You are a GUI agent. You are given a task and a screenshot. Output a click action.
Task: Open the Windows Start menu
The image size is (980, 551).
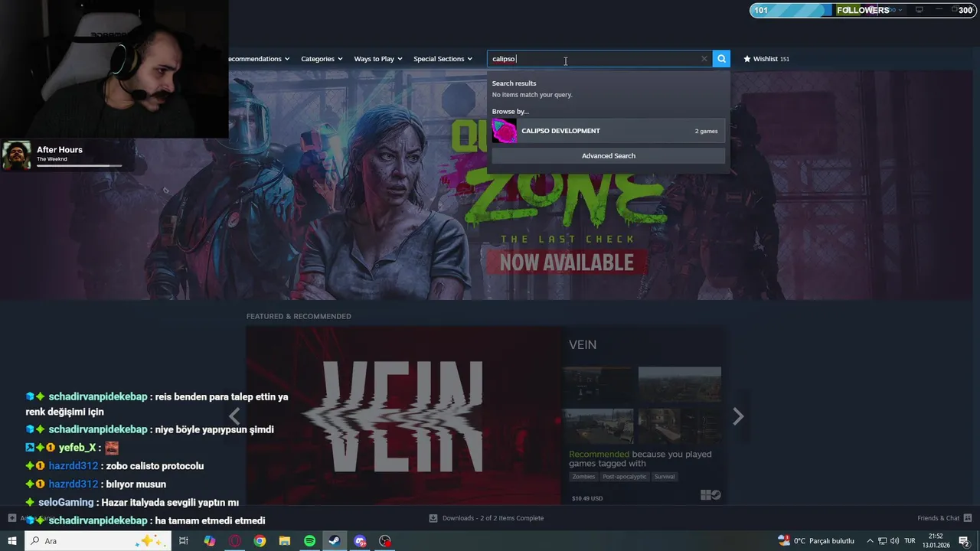[12, 541]
